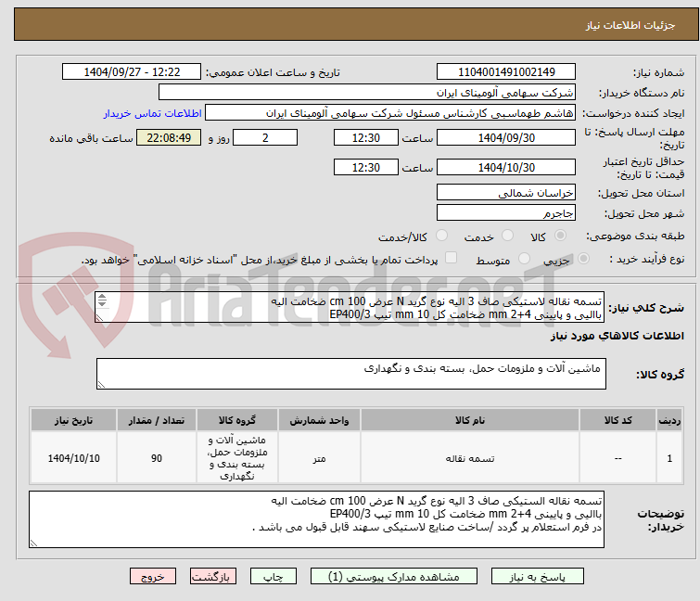Viewport: 700px width, 601px height.
Task: Click the response deadline date 1404/09/30
Action: pyautogui.click(x=506, y=137)
